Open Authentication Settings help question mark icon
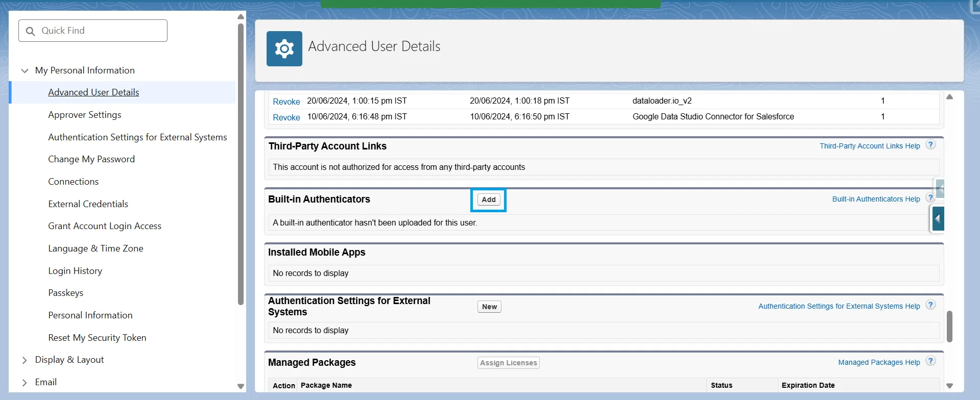The width and height of the screenshot is (980, 400). (930, 305)
